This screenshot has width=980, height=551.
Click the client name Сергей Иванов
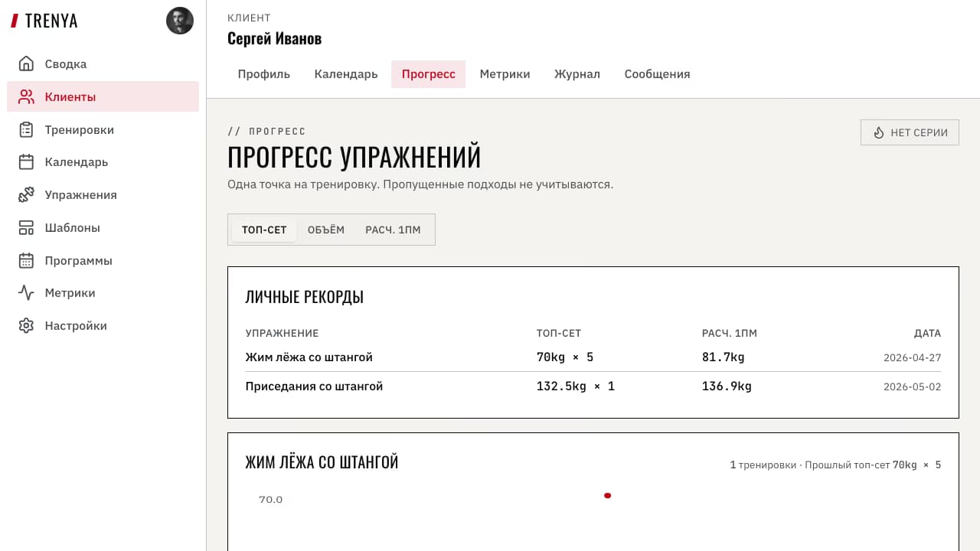pos(274,38)
